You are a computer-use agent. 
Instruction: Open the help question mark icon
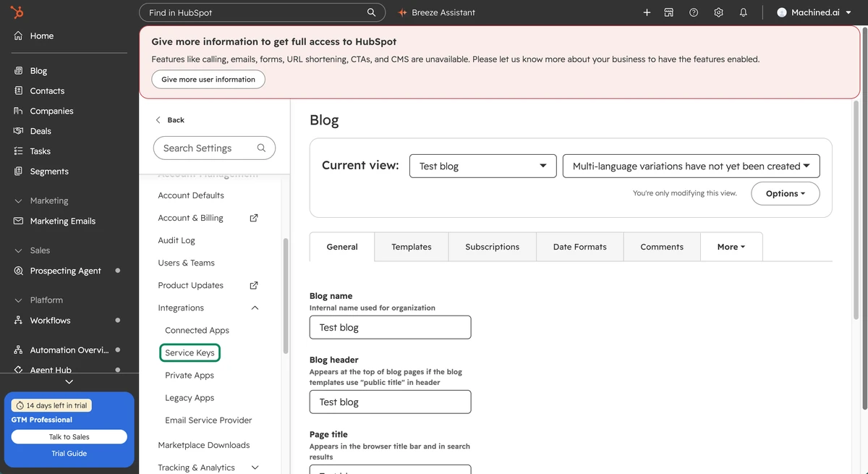[x=694, y=12]
